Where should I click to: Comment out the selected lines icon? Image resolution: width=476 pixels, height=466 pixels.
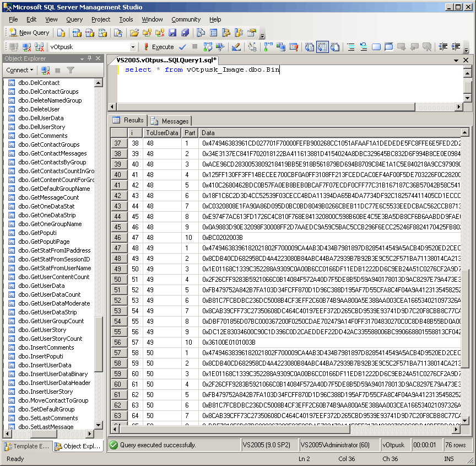351,47
